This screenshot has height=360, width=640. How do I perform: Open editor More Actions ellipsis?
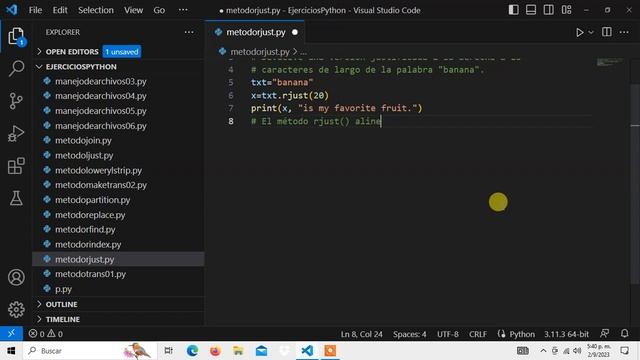624,32
